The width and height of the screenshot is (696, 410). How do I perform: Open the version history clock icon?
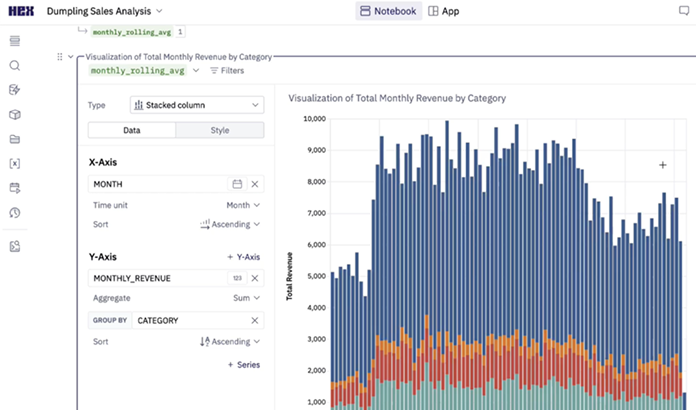point(15,212)
